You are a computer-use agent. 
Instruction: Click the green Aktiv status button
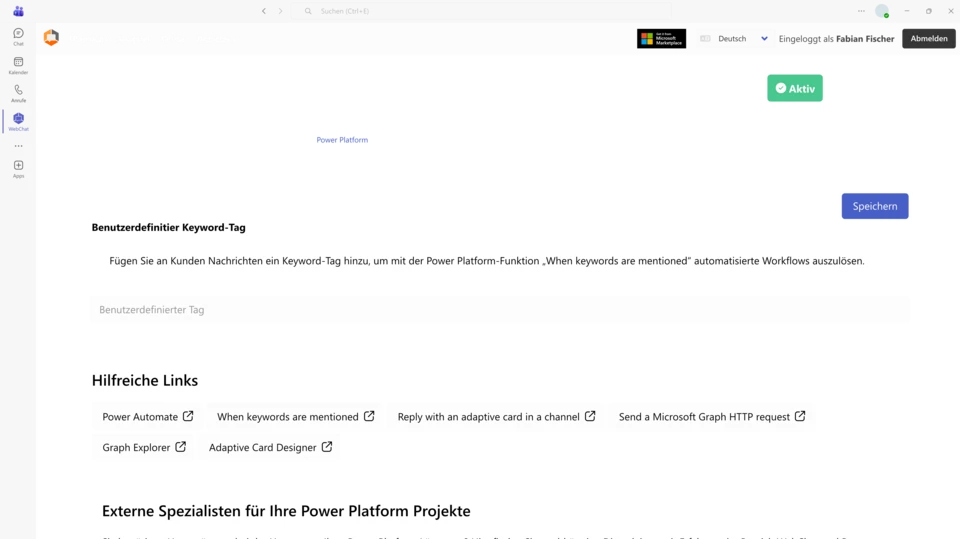click(795, 88)
